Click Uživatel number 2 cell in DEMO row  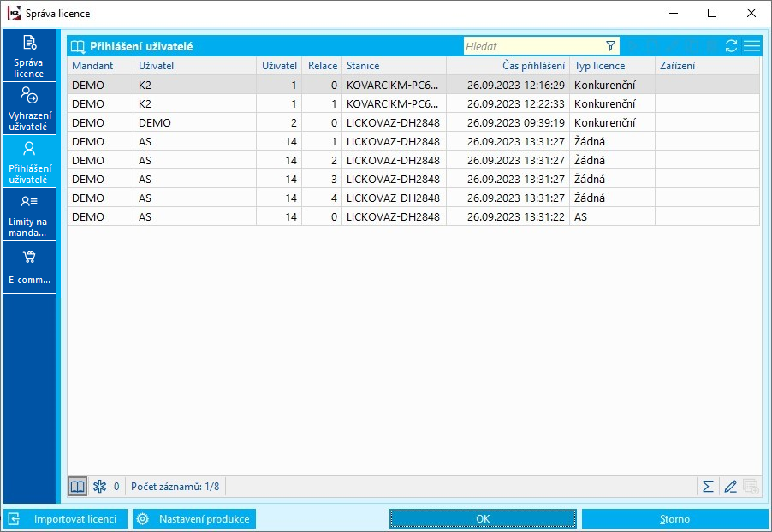click(279, 122)
